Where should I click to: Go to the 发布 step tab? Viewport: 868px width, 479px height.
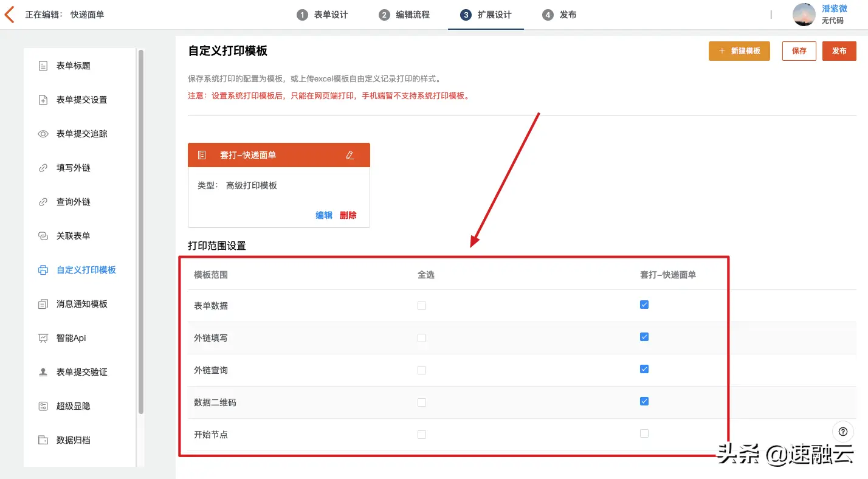pos(559,15)
